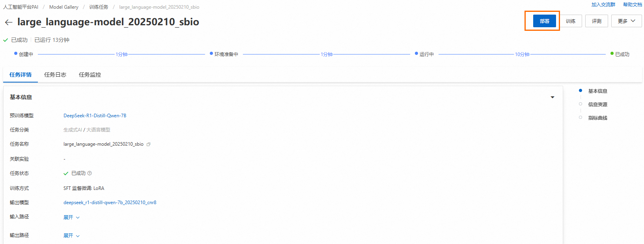Click the SFT 监督微调: LoRA value
This screenshot has height=244, width=644.
coord(84,188)
